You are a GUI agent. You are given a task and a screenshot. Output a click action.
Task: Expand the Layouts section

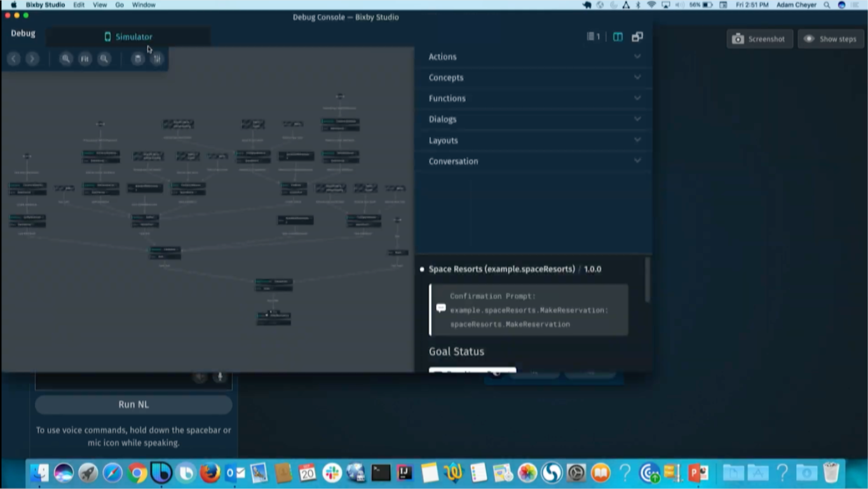(533, 140)
